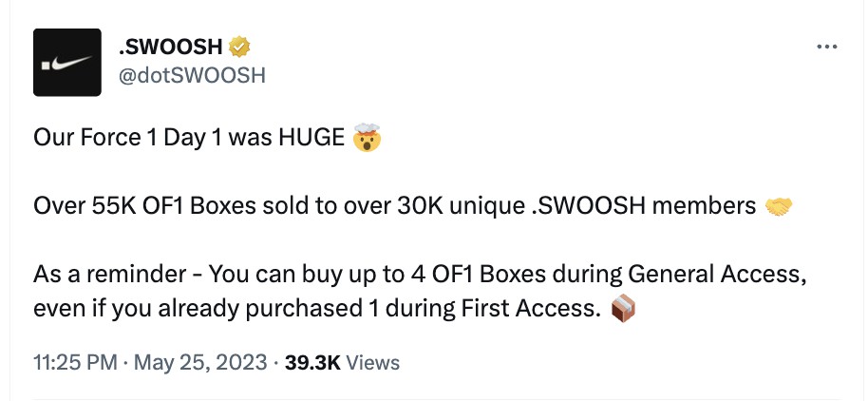Click the white square dot in avatar logo
The image size is (868, 401).
pos(47,66)
